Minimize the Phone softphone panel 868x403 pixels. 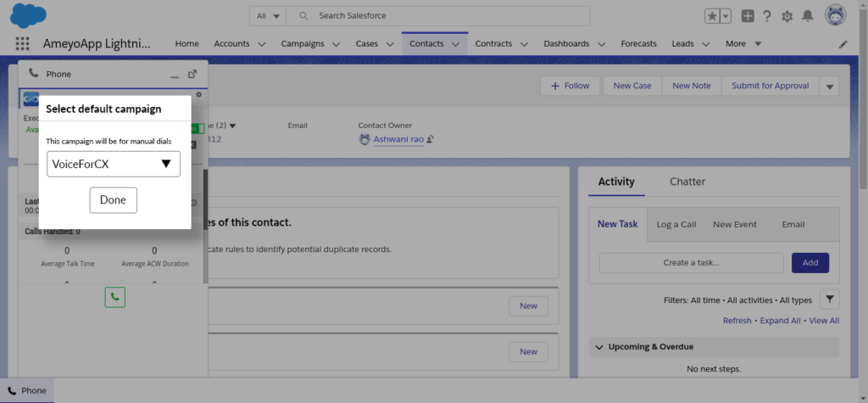(x=175, y=75)
